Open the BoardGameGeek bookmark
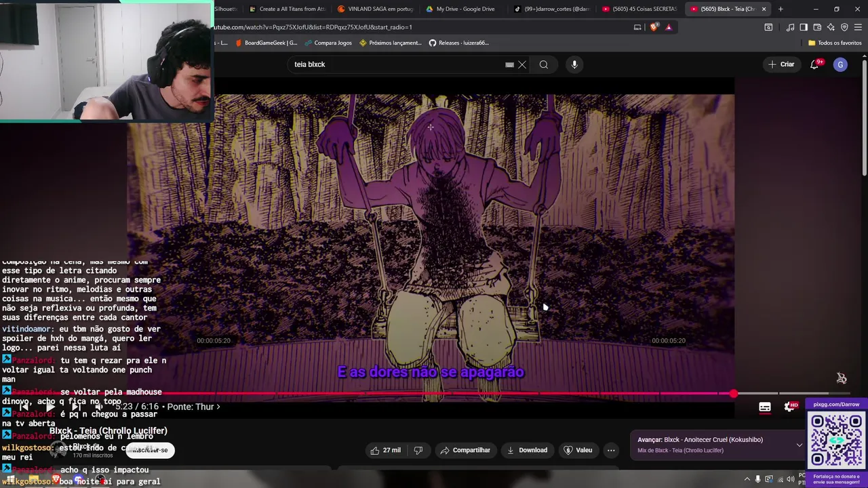868x488 pixels. tap(266, 43)
